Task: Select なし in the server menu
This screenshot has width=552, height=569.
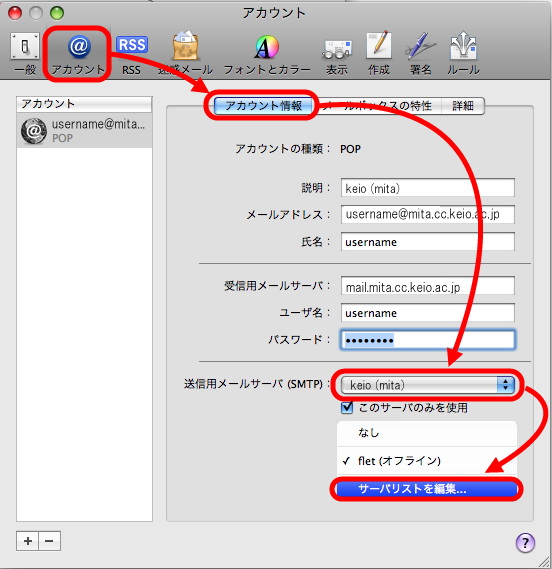Action: (x=426, y=433)
